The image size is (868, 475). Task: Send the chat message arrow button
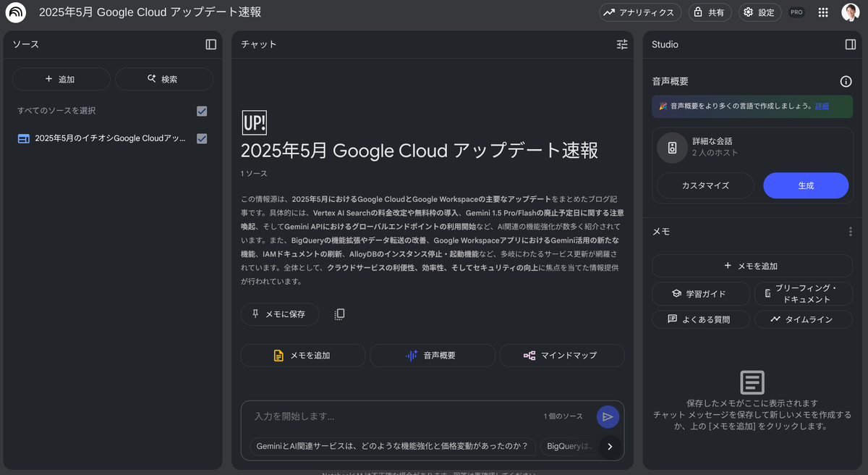point(608,416)
